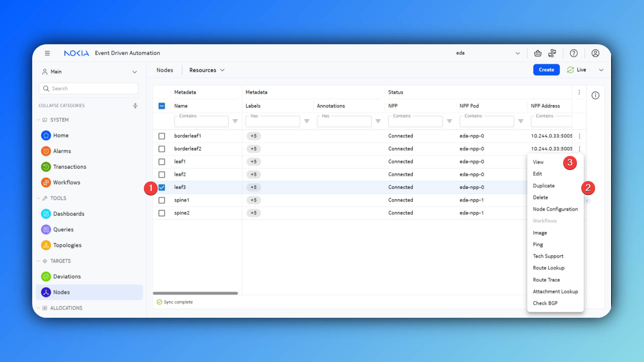Toggle the select-all header checkbox
The height and width of the screenshot is (362, 644).
click(x=162, y=106)
